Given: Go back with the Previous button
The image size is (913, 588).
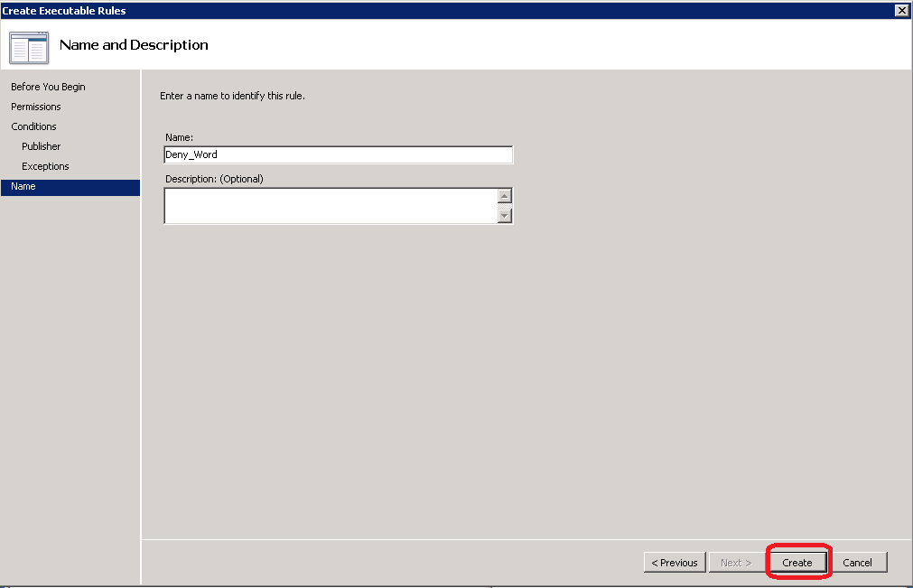Looking at the screenshot, I should pyautogui.click(x=675, y=562).
